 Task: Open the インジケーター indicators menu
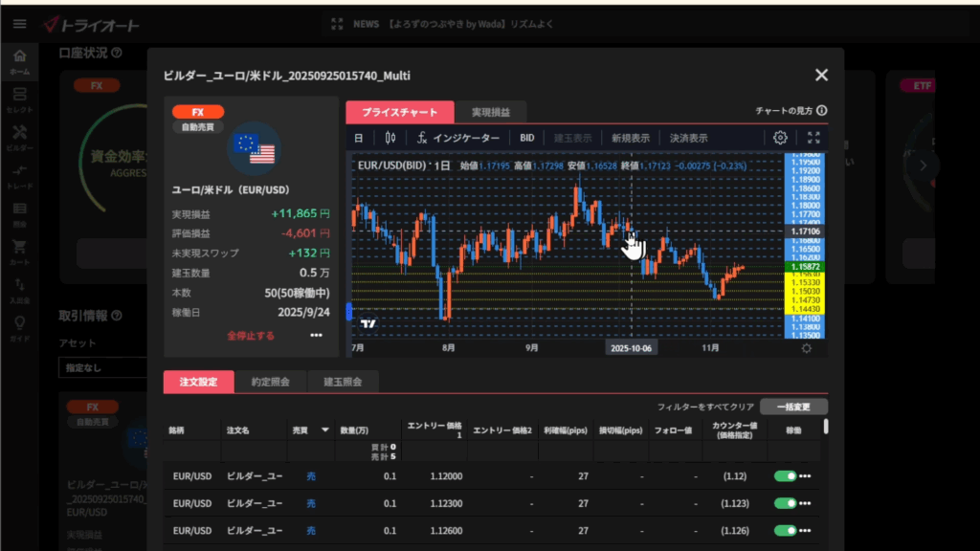[458, 138]
